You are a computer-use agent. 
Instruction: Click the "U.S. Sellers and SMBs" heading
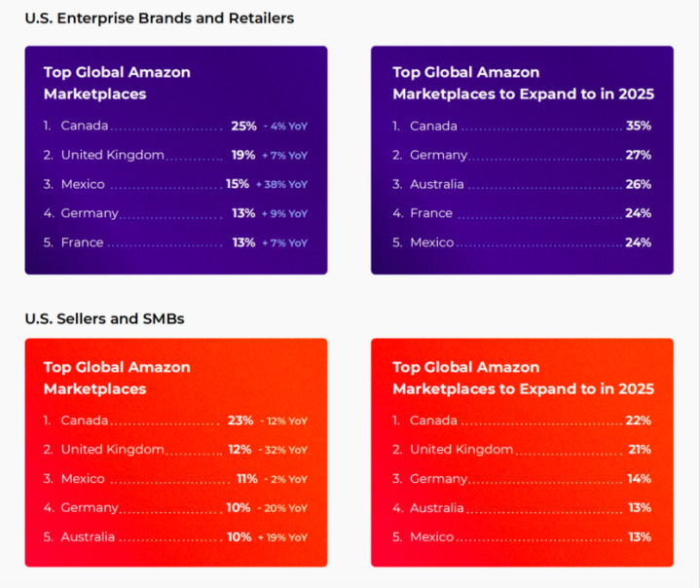tap(105, 318)
